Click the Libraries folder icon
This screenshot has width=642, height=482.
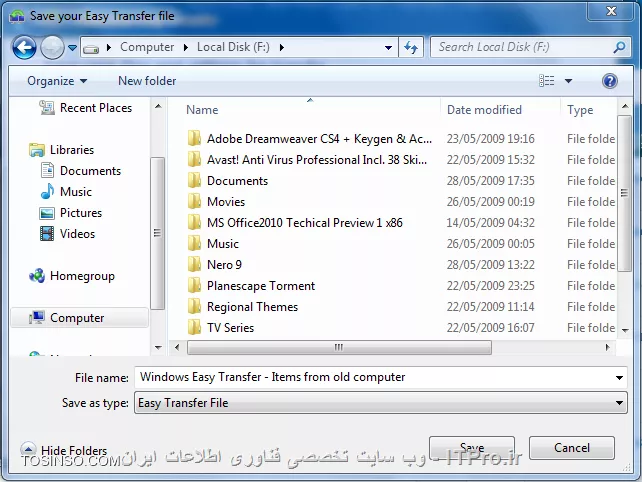coord(37,150)
